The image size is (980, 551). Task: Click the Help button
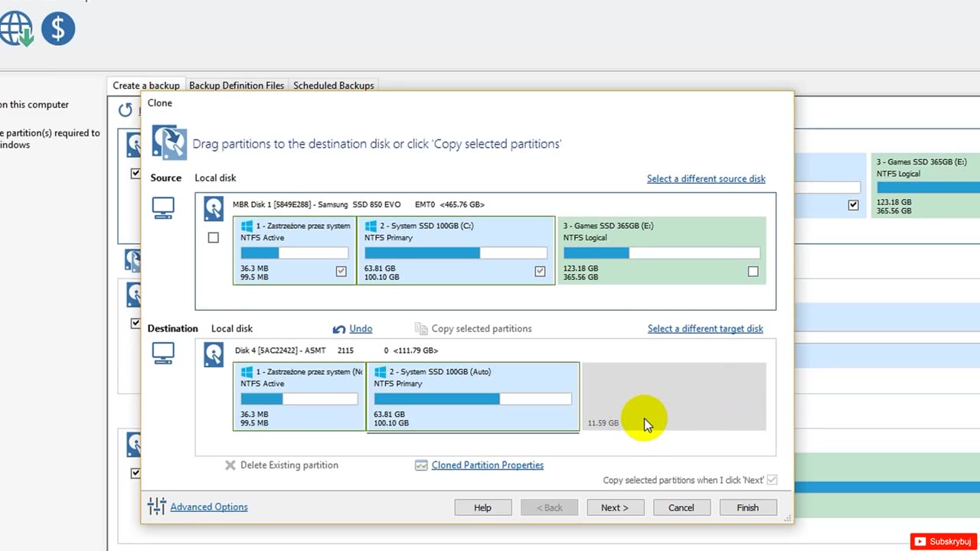[482, 507]
